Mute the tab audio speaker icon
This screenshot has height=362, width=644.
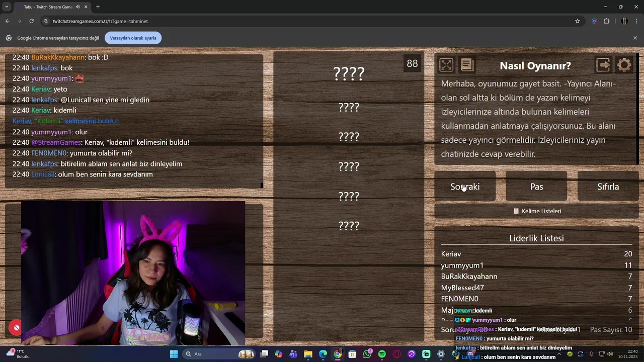tap(77, 7)
